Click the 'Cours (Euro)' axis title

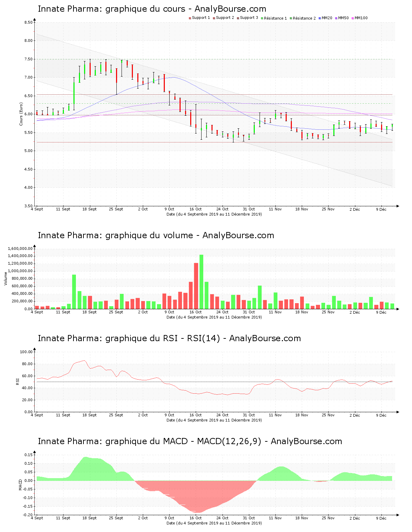point(21,114)
